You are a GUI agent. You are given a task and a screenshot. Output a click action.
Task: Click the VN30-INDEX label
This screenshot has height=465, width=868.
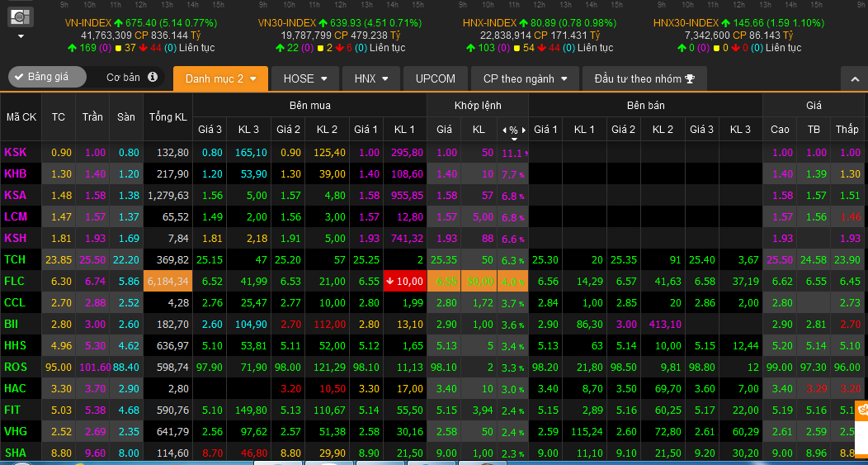pos(287,23)
